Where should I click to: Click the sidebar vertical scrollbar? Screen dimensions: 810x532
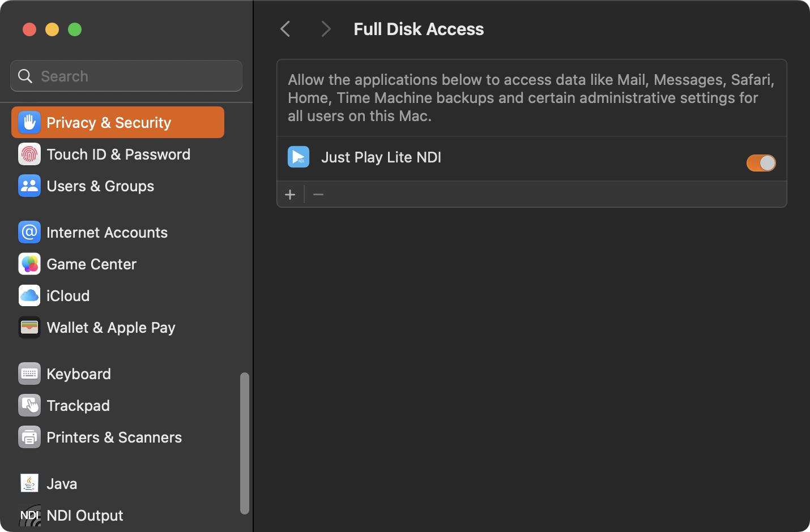245,443
